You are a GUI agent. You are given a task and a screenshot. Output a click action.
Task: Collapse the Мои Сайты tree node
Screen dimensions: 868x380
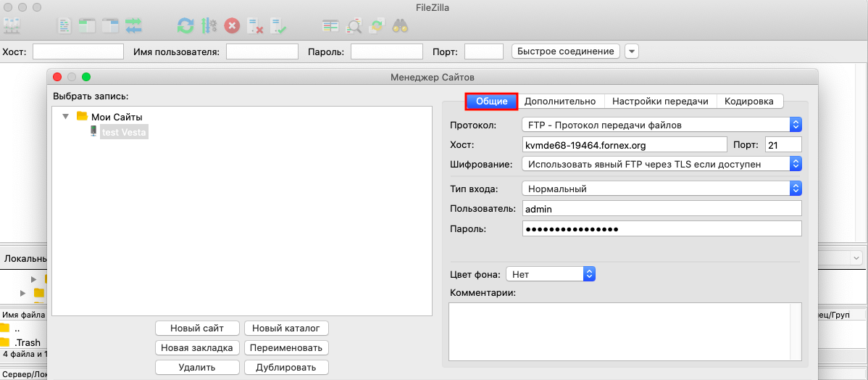65,117
